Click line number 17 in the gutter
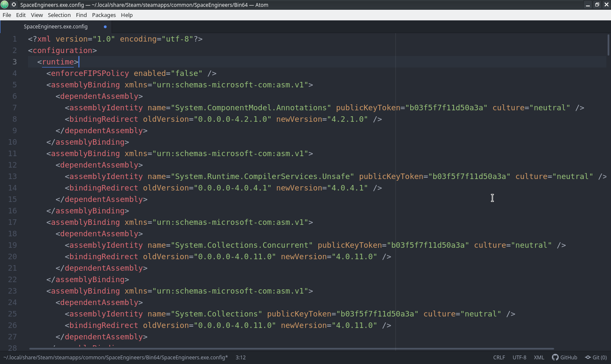Image resolution: width=611 pixels, height=364 pixels. point(12,222)
